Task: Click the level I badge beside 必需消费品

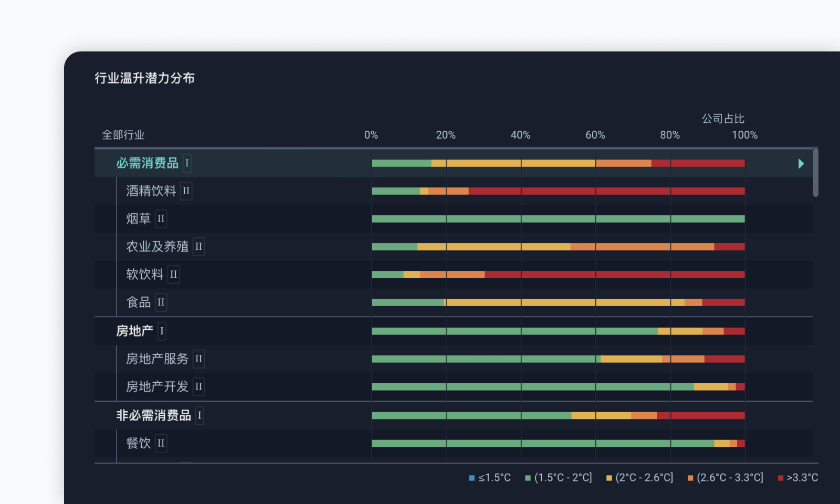Action: (187, 163)
